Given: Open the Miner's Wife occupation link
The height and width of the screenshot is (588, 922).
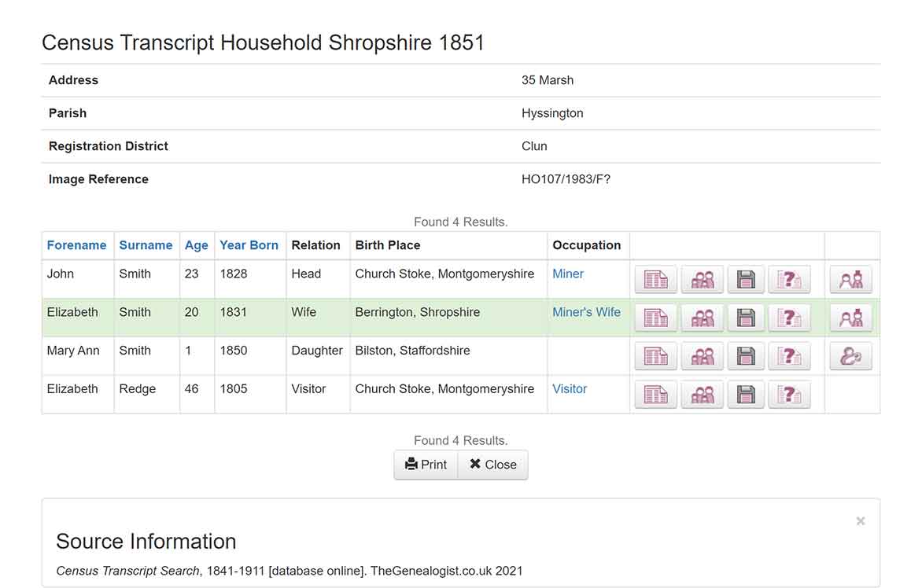Looking at the screenshot, I should (x=586, y=312).
